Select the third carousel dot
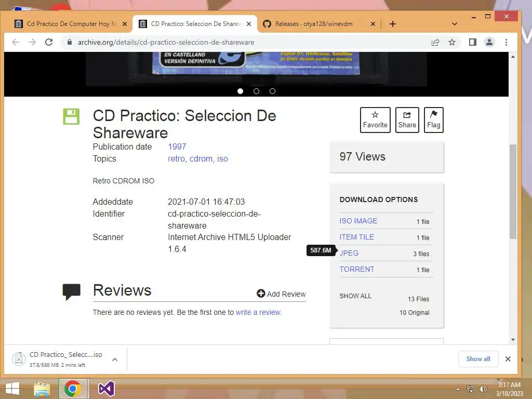This screenshot has width=532, height=399. point(272,91)
